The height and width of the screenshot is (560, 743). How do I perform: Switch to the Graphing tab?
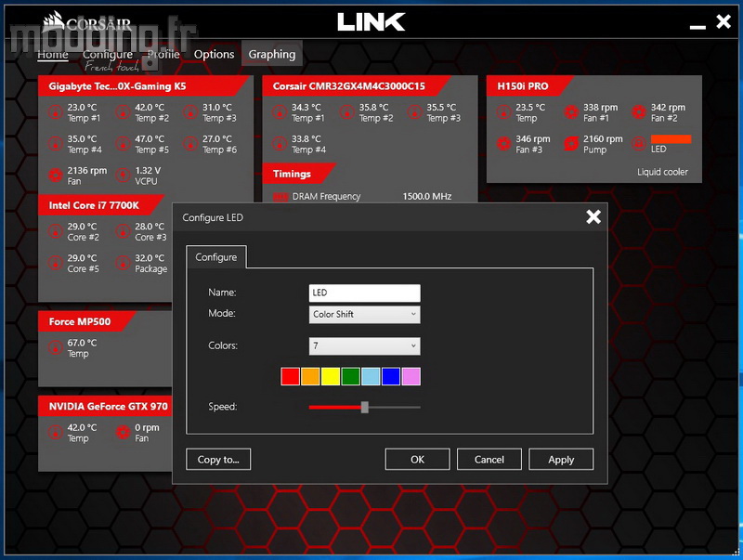point(272,55)
